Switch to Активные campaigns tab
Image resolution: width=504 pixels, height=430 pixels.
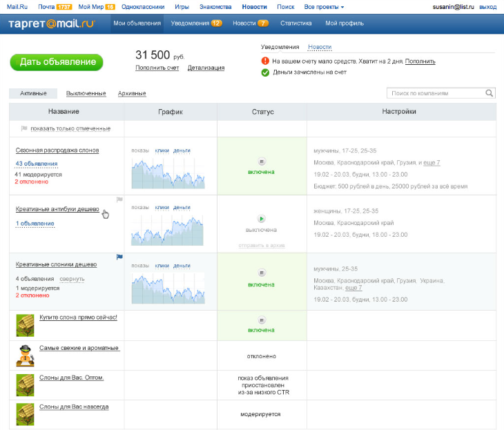tap(33, 93)
